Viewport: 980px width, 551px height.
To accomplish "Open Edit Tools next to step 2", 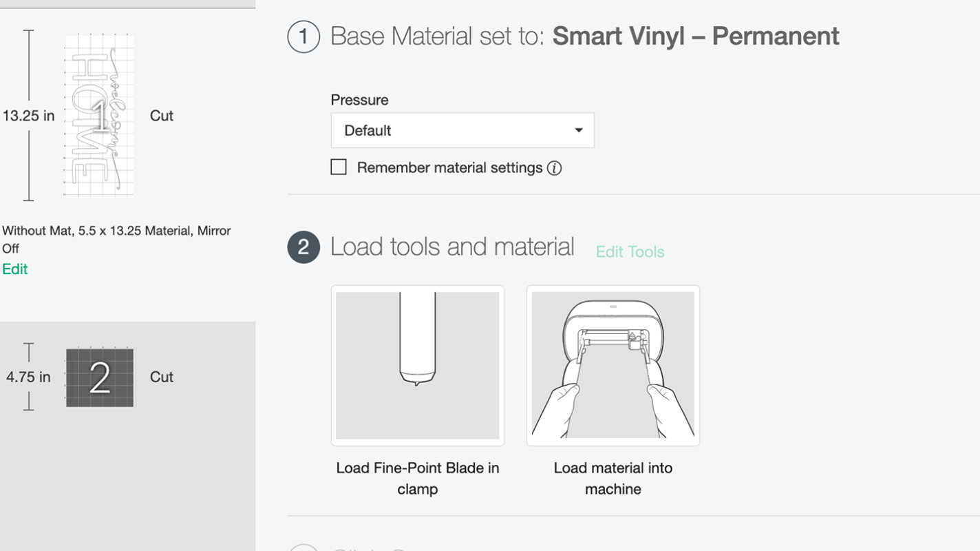I will pyautogui.click(x=630, y=252).
